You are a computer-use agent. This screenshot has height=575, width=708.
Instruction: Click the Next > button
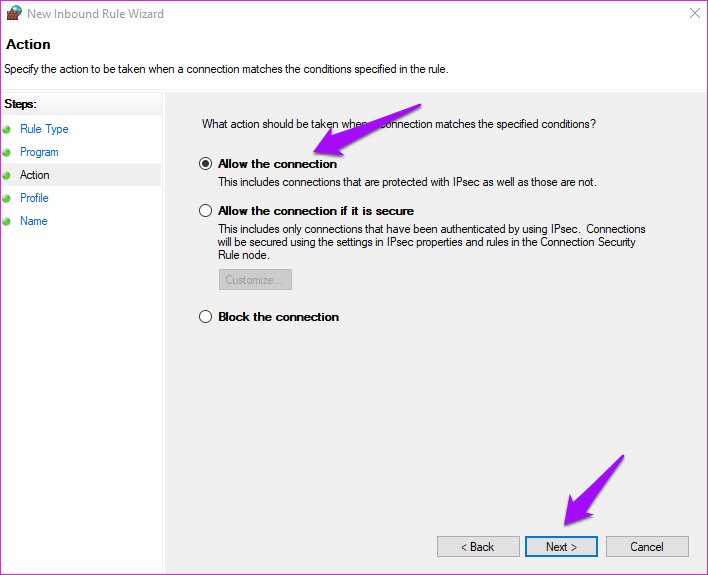tap(561, 547)
